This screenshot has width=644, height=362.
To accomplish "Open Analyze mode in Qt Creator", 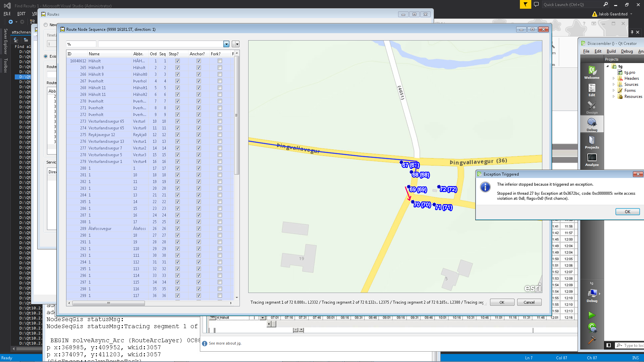I will click(x=592, y=160).
